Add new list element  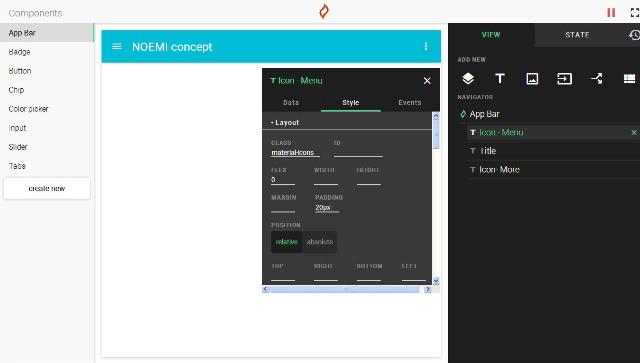tap(629, 78)
